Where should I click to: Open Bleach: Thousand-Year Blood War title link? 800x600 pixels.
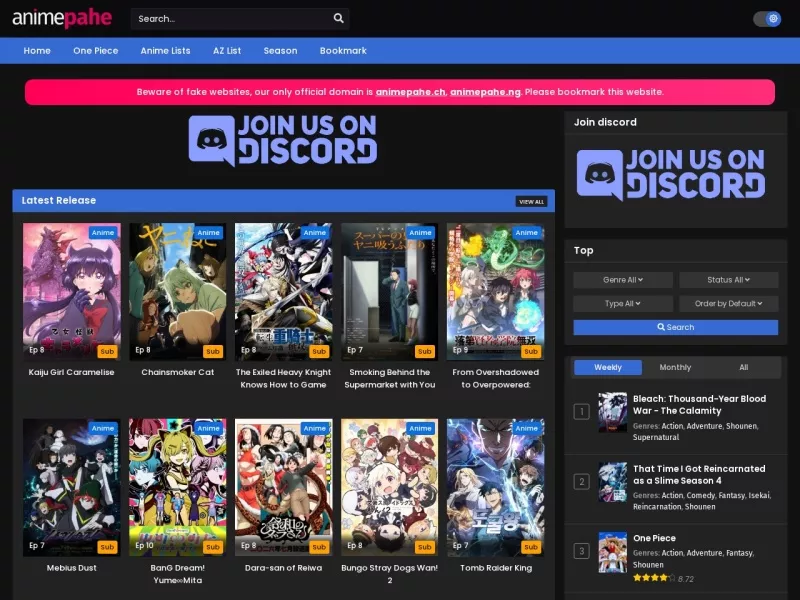click(x=699, y=405)
